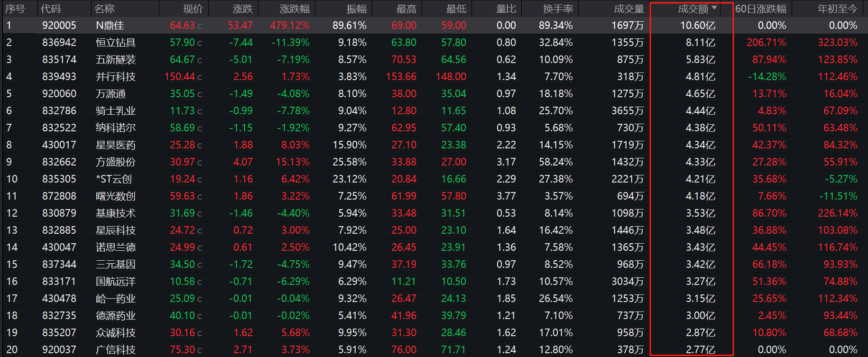Select stock 三元基因
The width and height of the screenshot is (868, 357).
coord(116,265)
